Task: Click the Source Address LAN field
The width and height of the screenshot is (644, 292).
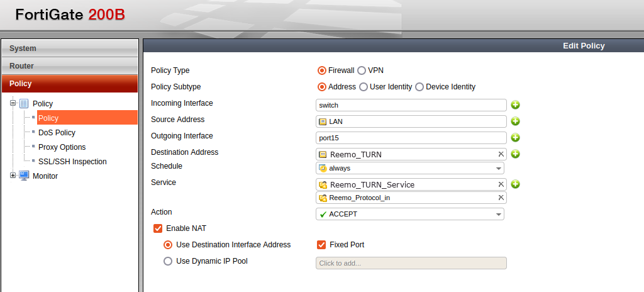Action: pos(411,121)
